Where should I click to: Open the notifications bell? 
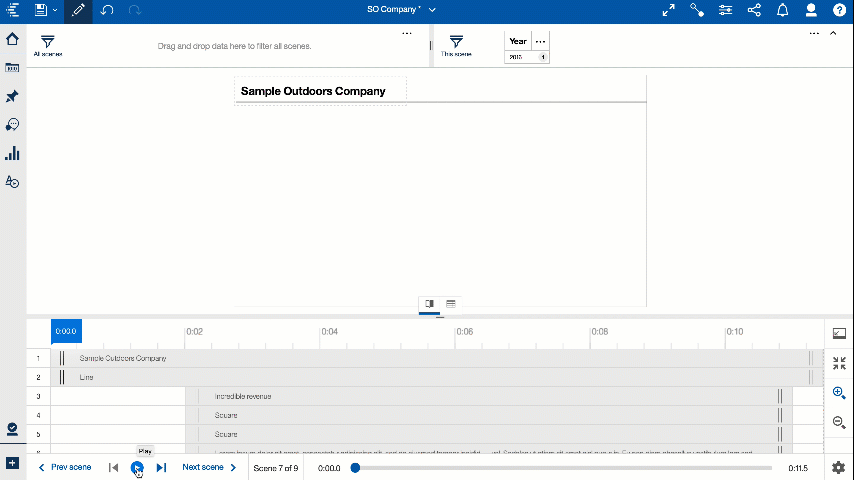tap(783, 10)
